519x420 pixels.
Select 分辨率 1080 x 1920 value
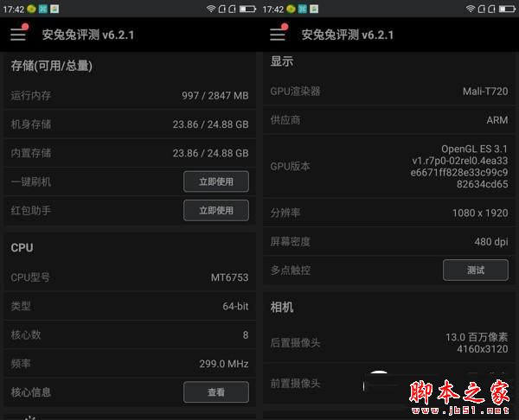pyautogui.click(x=480, y=213)
